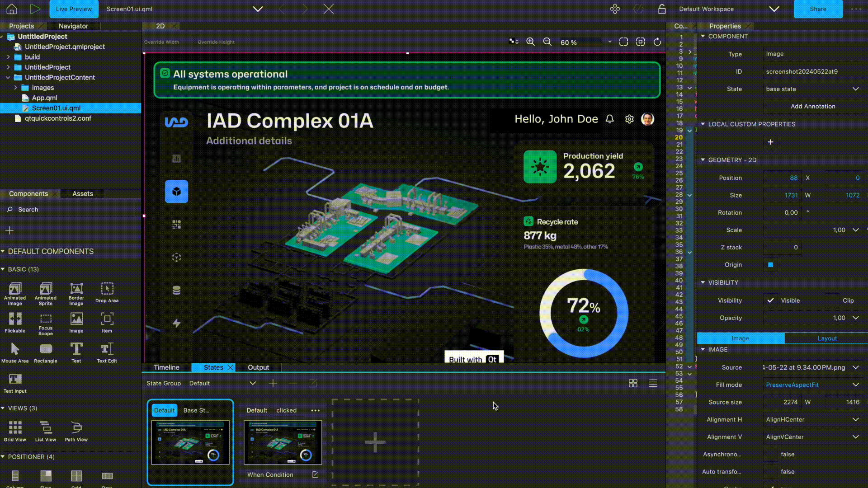868x488 pixels.
Task: Click the cyan Origin swatch
Action: point(770,265)
